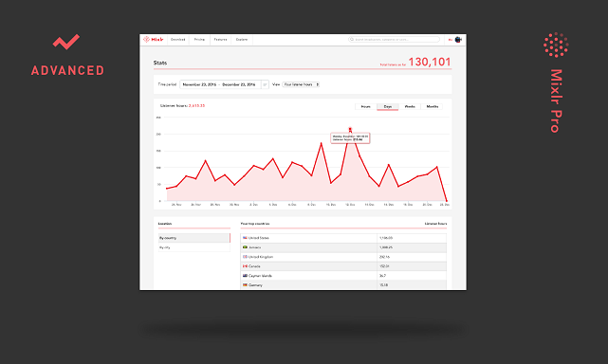
Task: Open the calendar picker beside the date range
Action: click(x=265, y=84)
